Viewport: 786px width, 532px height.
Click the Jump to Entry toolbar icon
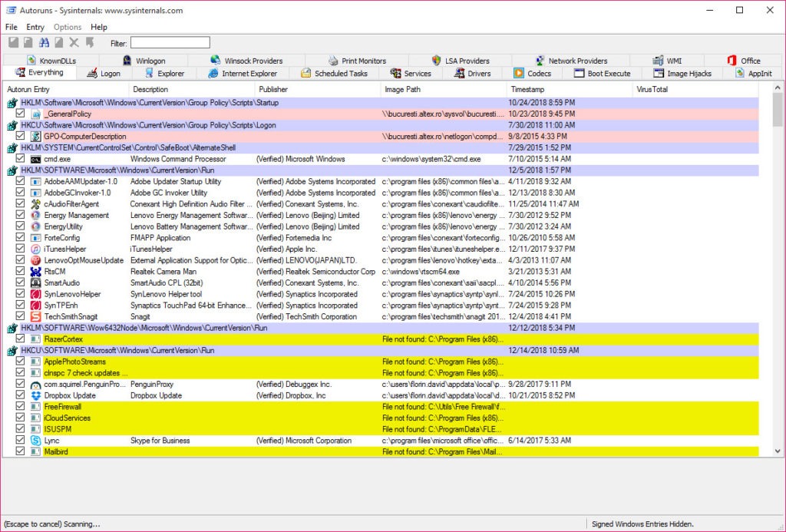(x=90, y=43)
